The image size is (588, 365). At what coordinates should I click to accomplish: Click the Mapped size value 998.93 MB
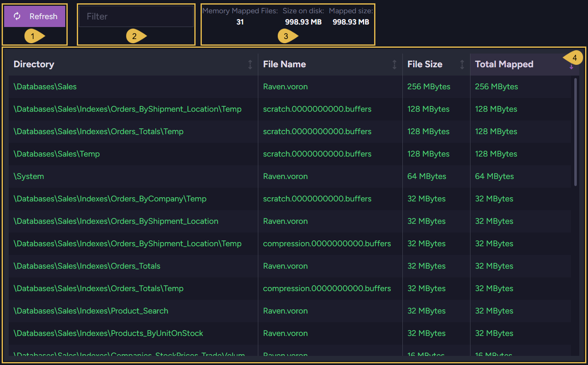(x=351, y=22)
